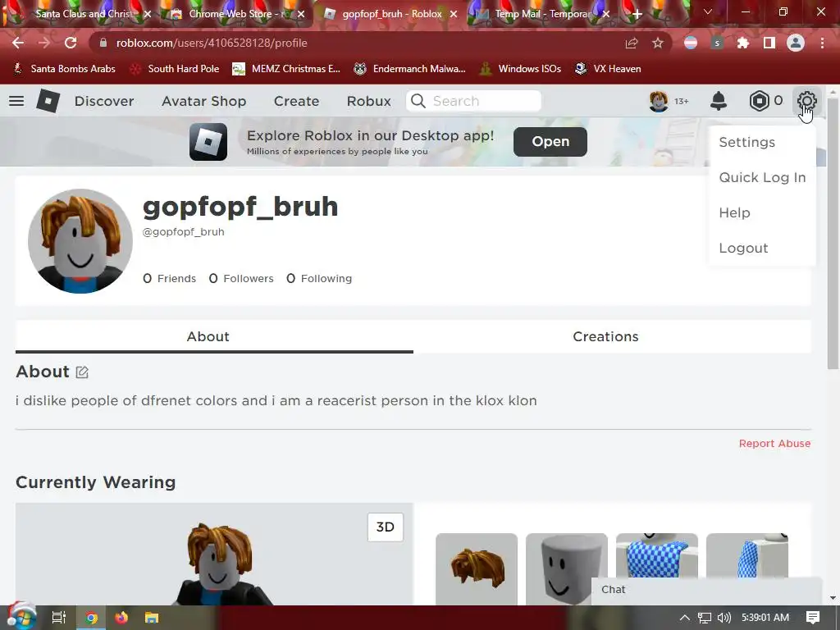Show hidden system tray icons
The height and width of the screenshot is (630, 840).
[x=685, y=618]
